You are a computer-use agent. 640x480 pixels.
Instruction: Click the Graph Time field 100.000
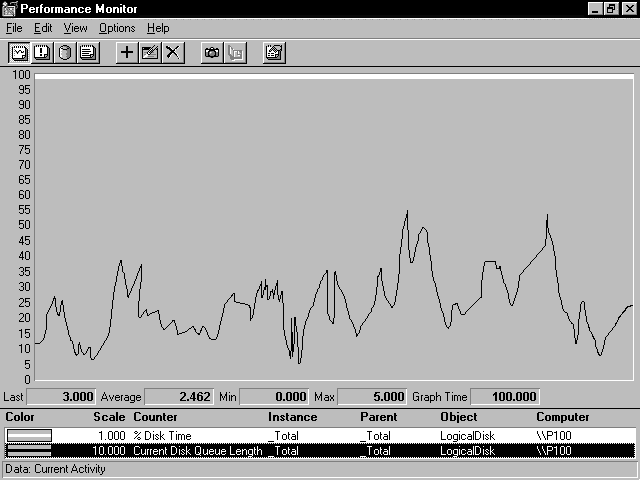pos(505,396)
